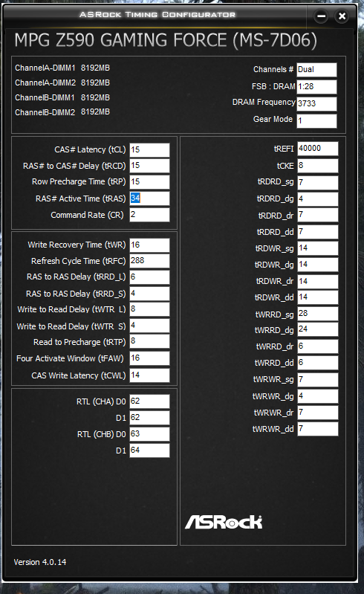Select the tRDWR_dd field

(x=318, y=297)
